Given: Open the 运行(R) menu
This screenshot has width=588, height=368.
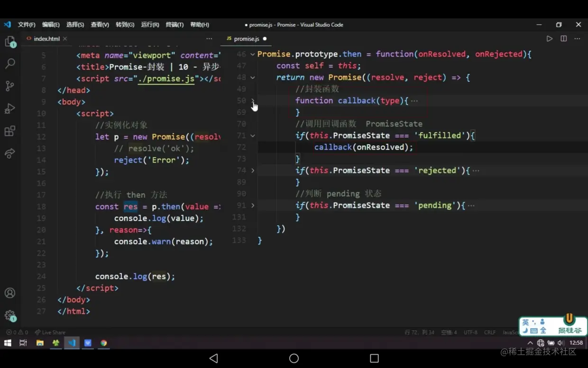Looking at the screenshot, I should tap(150, 25).
